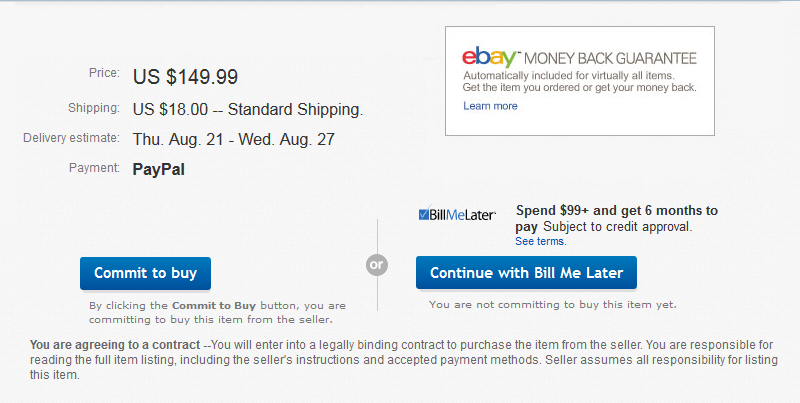Click the colorful ebay logo
This screenshot has height=403, width=800.
coord(491,57)
